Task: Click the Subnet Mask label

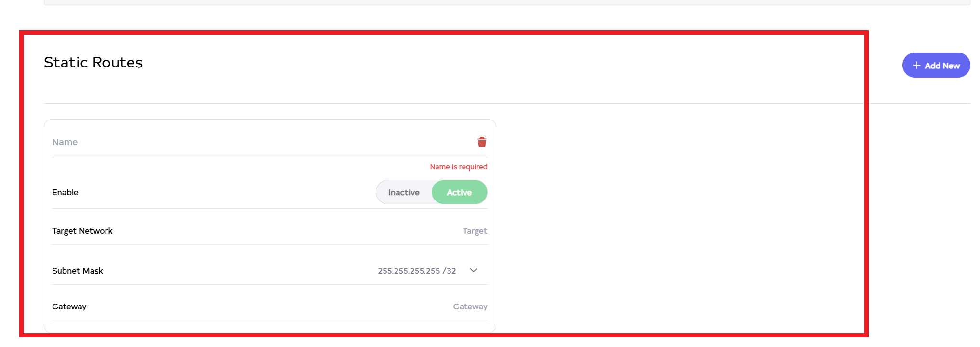Action: pyautogui.click(x=78, y=271)
